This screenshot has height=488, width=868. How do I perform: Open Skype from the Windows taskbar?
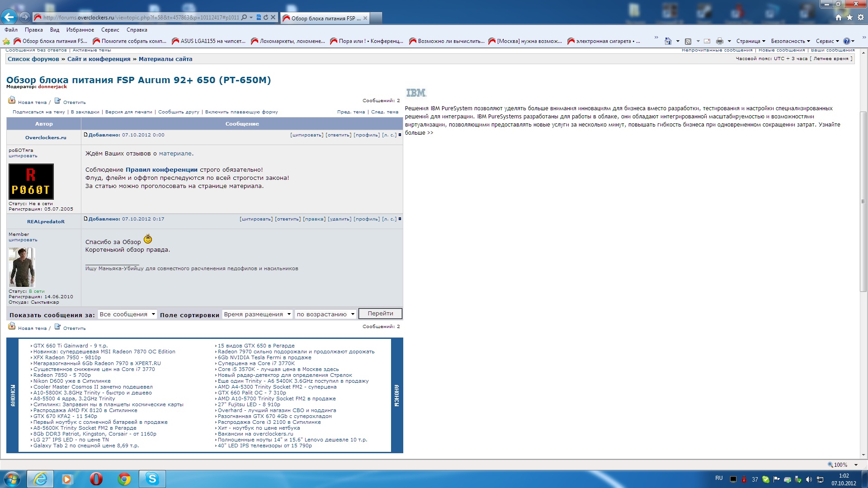pos(152,479)
